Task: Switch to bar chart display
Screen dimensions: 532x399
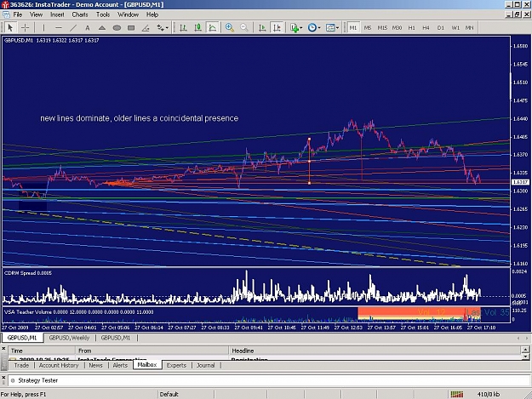Action: (184, 28)
